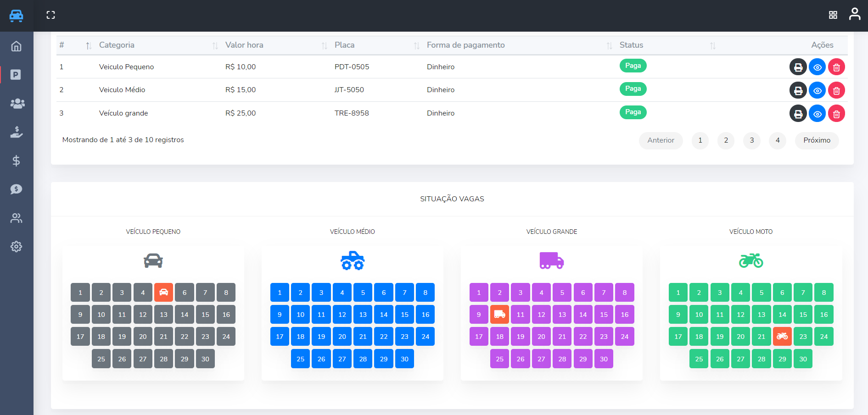Screen dimensions: 868x415
Task: Click the dollar sign icon in the sidebar
Action: tap(16, 160)
